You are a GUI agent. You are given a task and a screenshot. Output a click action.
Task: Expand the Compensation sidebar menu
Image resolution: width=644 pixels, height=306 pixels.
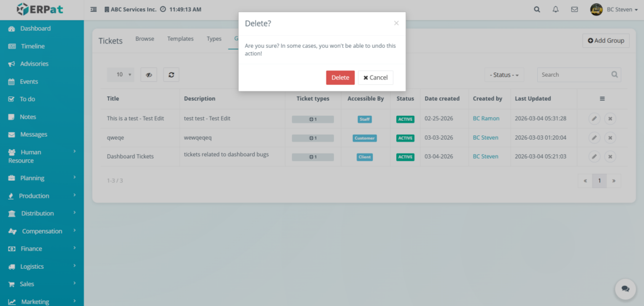[42, 231]
